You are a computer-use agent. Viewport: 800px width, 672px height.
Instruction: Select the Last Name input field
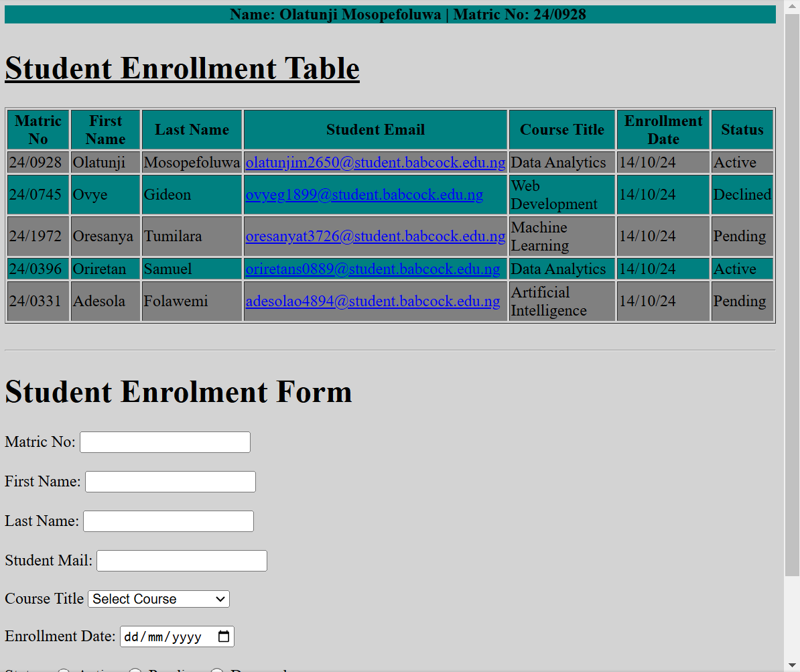[168, 521]
